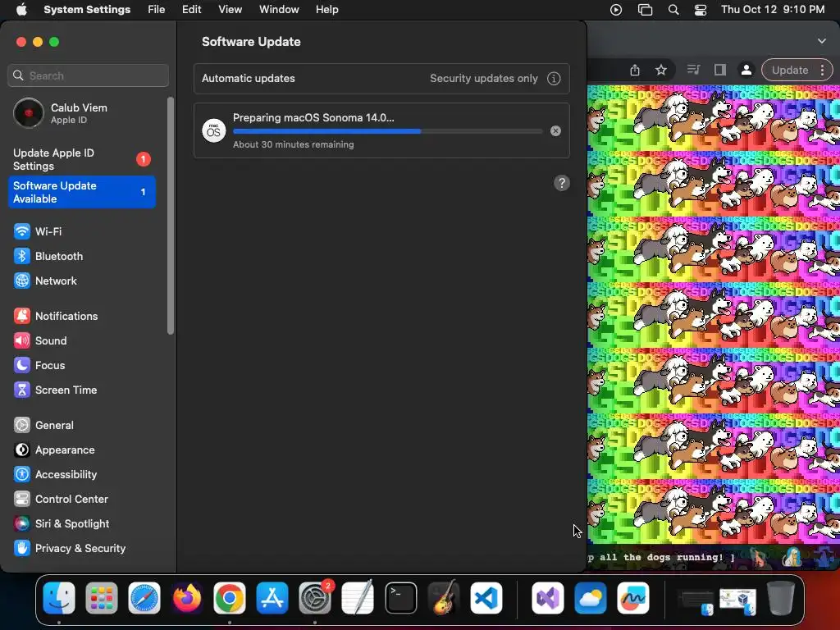Open Control Center from menu bar
840x630 pixels.
pyautogui.click(x=701, y=10)
